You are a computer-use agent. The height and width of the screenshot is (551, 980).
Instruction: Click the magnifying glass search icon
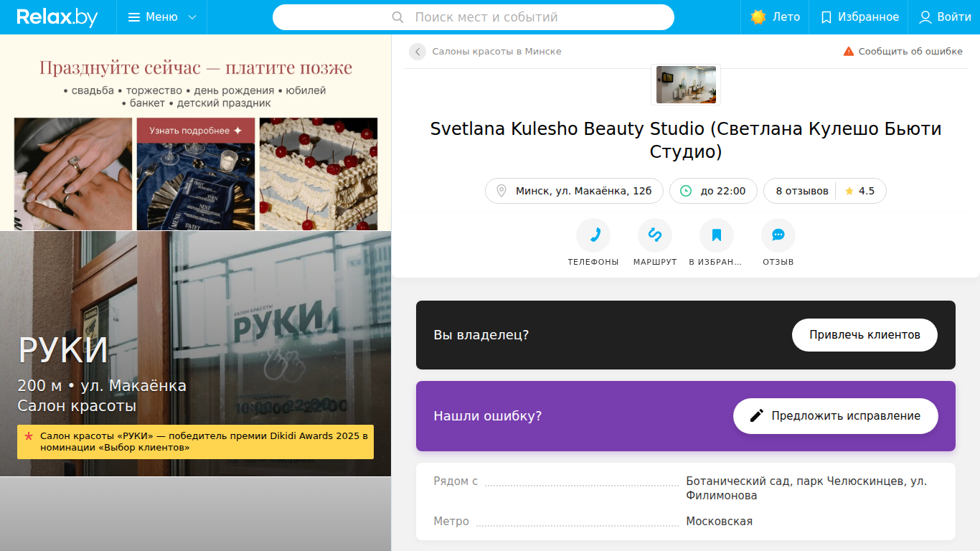coord(398,17)
